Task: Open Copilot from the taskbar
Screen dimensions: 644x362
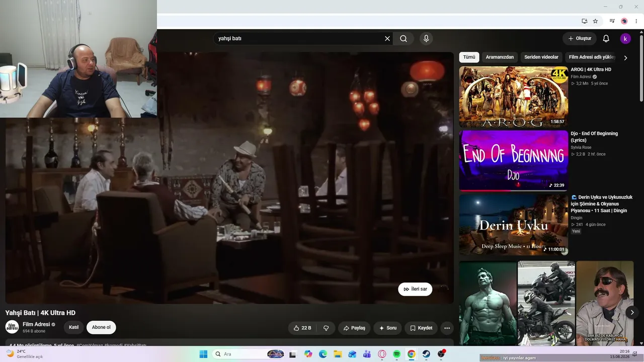Action: [308, 354]
